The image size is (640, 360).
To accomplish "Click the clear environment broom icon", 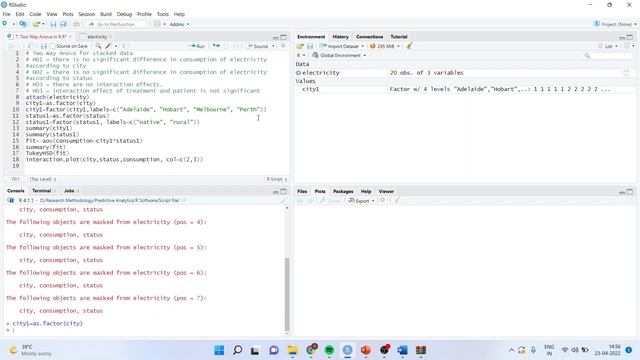I will [x=409, y=46].
